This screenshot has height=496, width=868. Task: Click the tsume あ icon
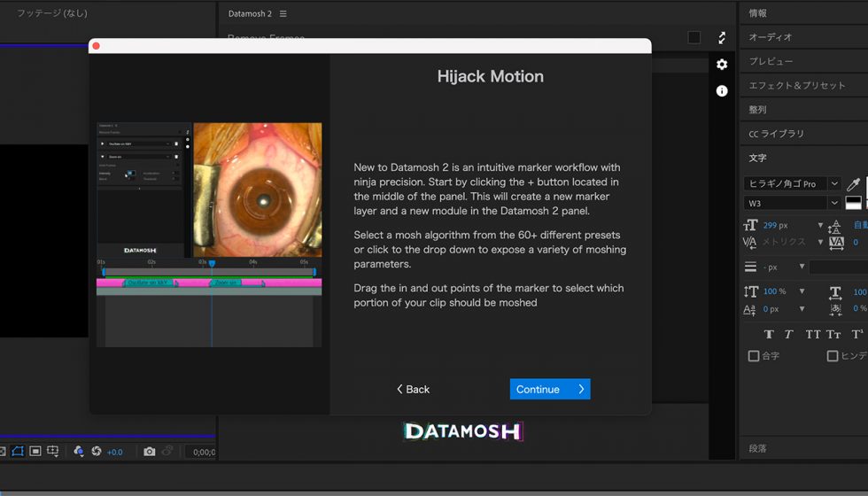pyautogui.click(x=836, y=309)
